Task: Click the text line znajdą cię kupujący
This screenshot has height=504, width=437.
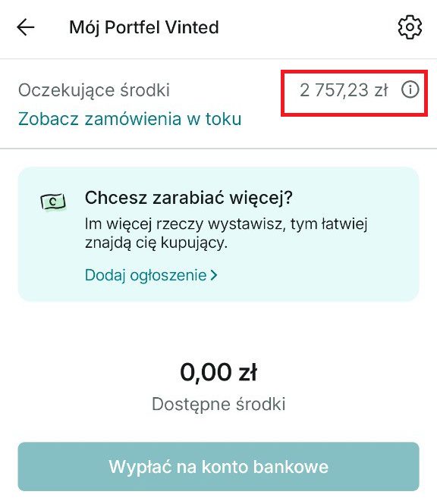Action: click(156, 243)
